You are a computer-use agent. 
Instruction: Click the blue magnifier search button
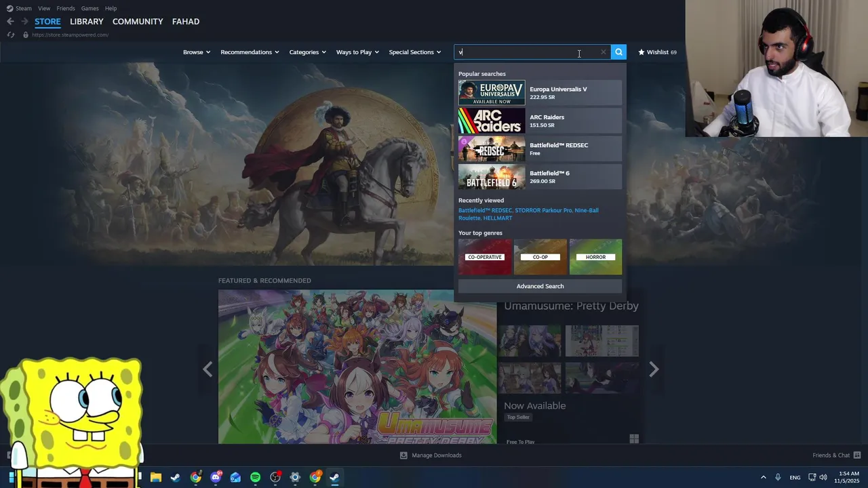click(x=618, y=52)
